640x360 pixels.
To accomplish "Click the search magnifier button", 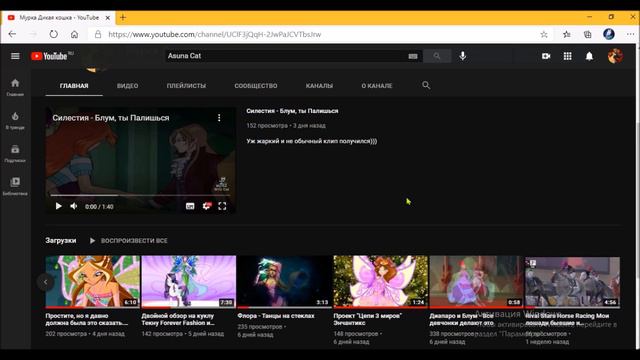I will tap(437, 56).
